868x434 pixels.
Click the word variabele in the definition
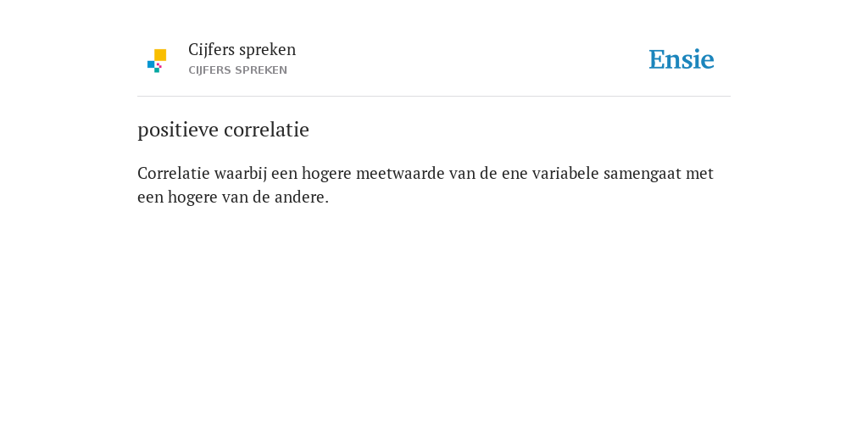[x=565, y=173]
